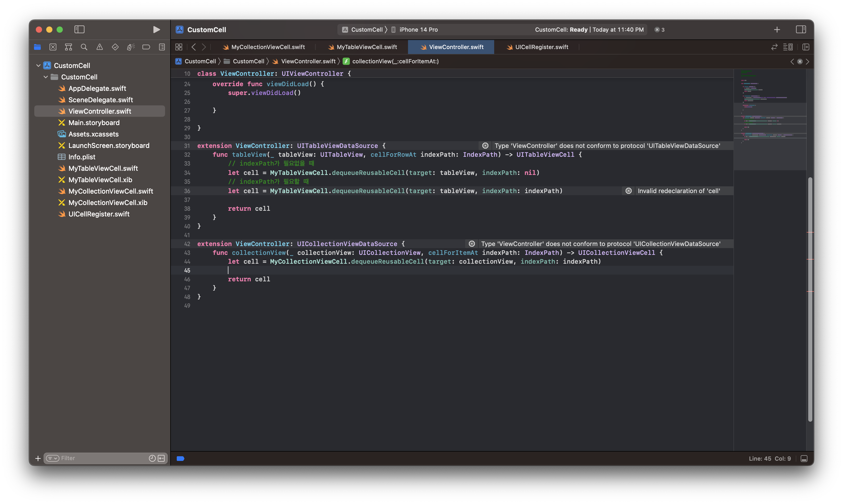The height and width of the screenshot is (504, 843).
Task: Click the related items grid icon
Action: (x=179, y=47)
